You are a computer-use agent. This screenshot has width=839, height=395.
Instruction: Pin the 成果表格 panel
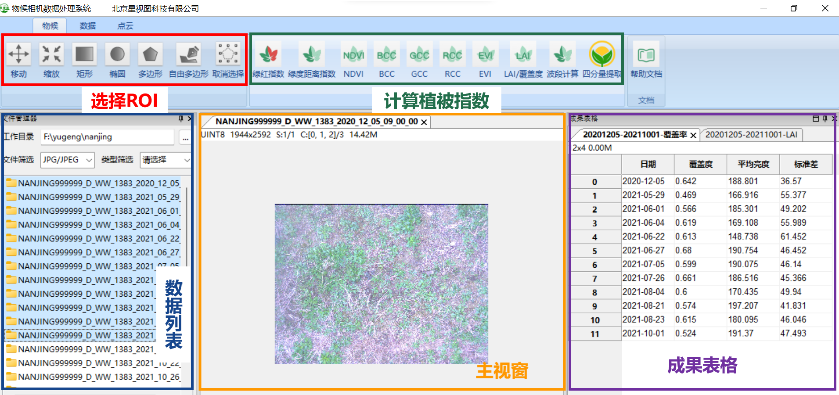[x=825, y=118]
